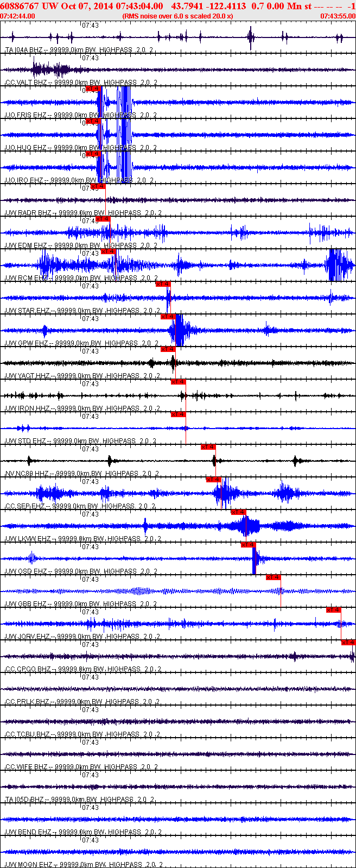Click the red pick marker on UO IRO trace
The image size is (356, 868).
click(x=93, y=154)
